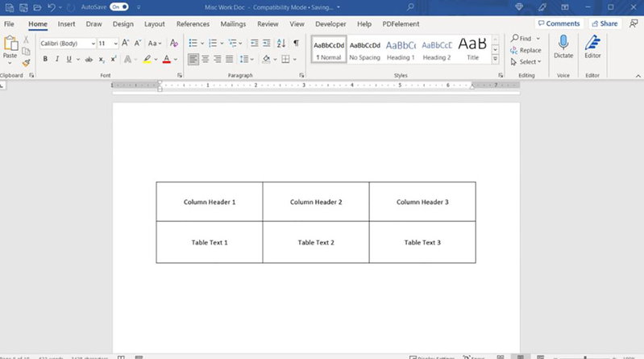
Task: Collapse the ribbon with chevron arrow
Action: (638, 76)
